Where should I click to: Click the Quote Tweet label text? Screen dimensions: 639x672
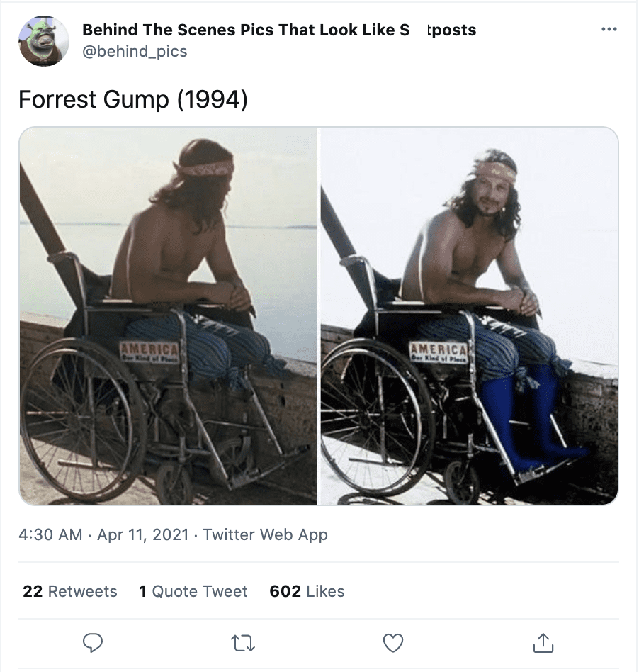(200, 591)
